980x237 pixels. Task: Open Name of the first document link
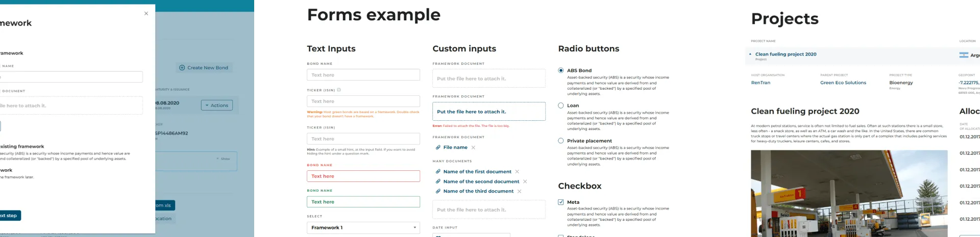477,172
